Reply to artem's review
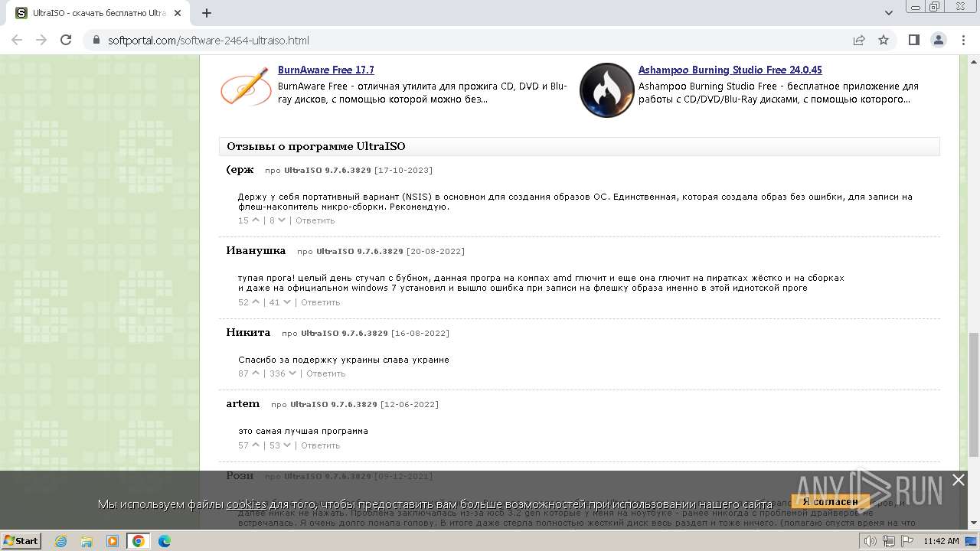980x551 pixels. pos(321,445)
